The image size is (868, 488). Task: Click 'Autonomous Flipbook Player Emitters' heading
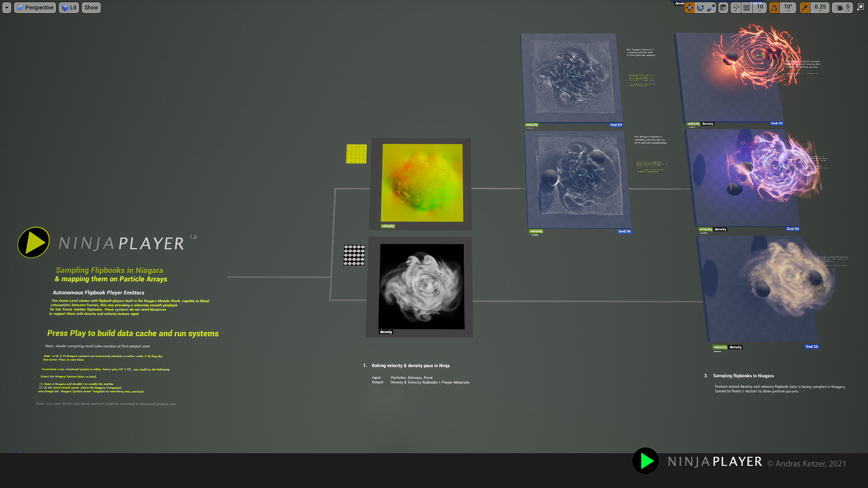pos(99,293)
